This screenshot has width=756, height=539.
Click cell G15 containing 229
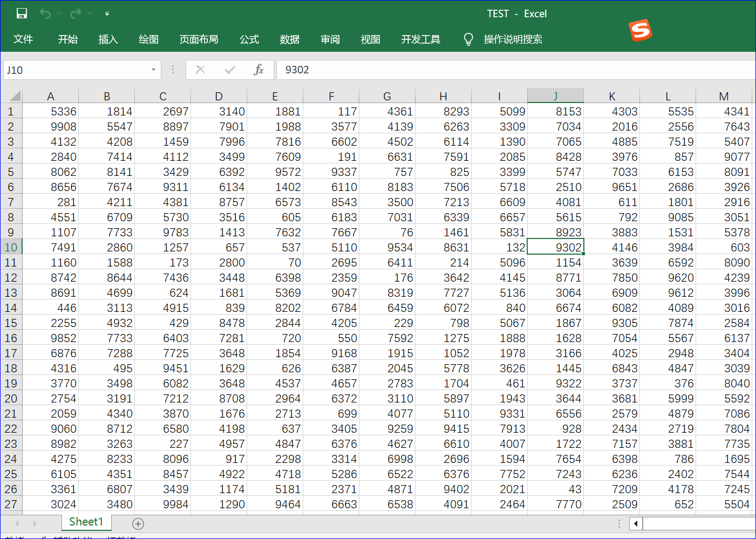387,323
